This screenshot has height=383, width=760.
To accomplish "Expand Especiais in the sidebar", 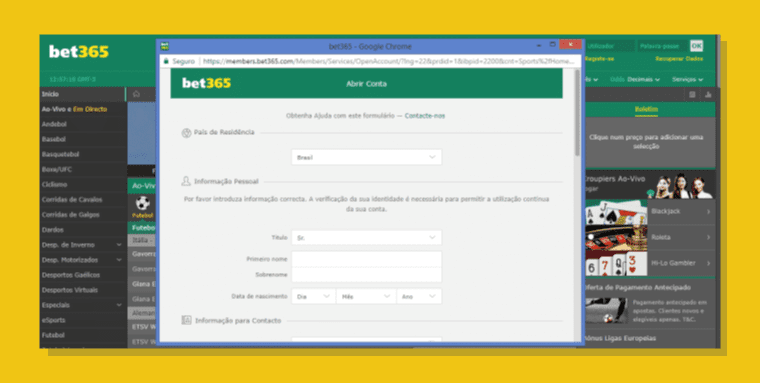I will coord(119,305).
